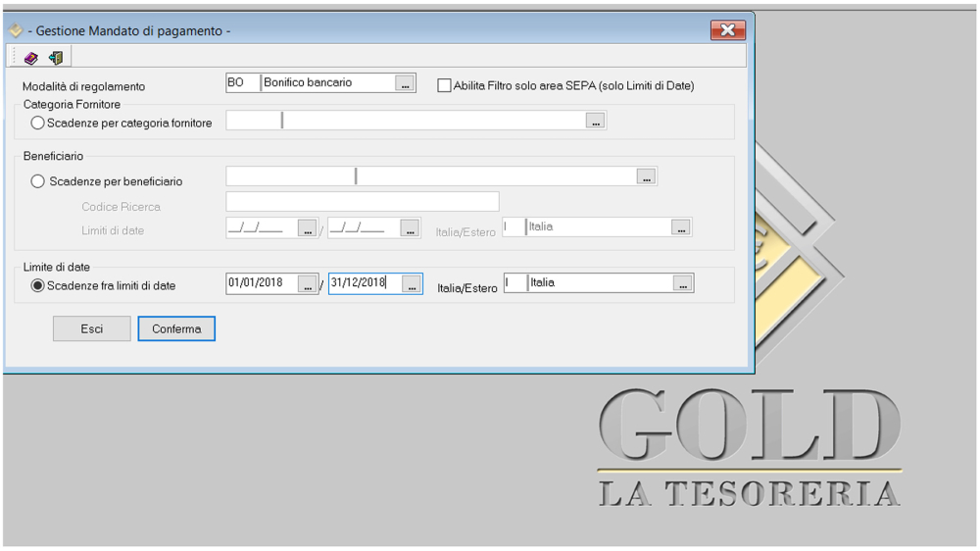Open the active Italia/Estero lookup button
The width and height of the screenshot is (980, 551).
[x=683, y=284]
